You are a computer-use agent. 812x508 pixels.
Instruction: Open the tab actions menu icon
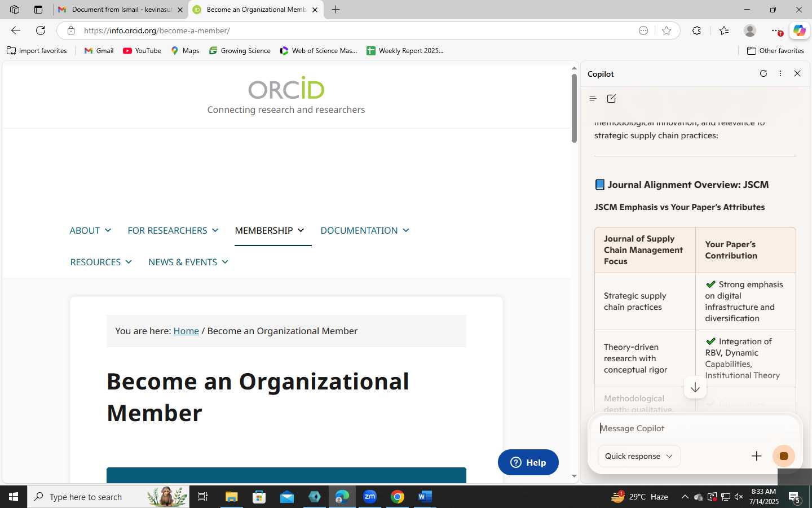point(38,10)
